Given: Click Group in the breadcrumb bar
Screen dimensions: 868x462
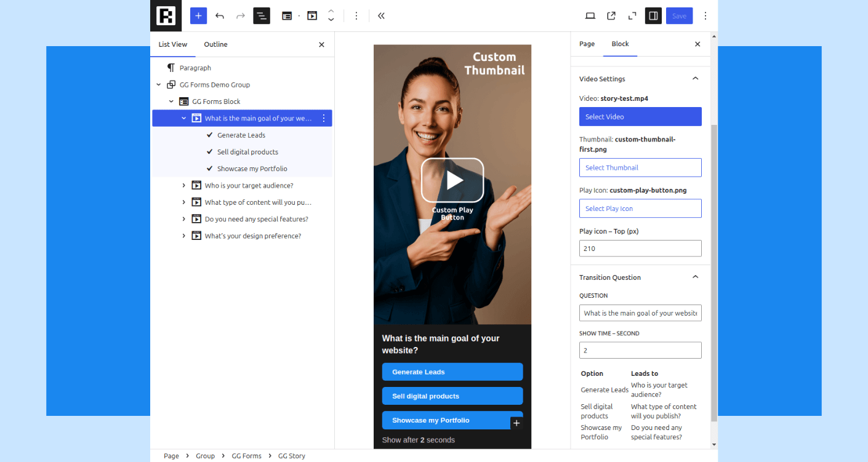Looking at the screenshot, I should coord(206,456).
